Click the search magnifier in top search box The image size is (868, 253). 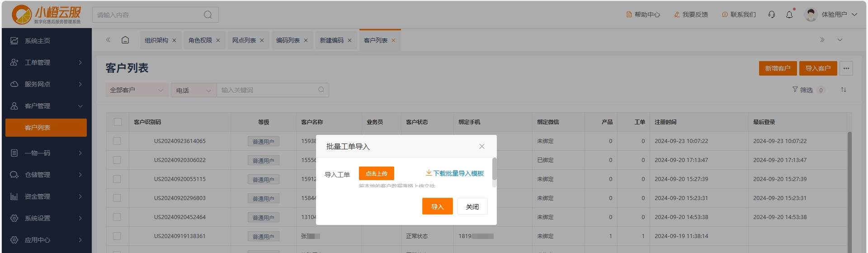(208, 14)
